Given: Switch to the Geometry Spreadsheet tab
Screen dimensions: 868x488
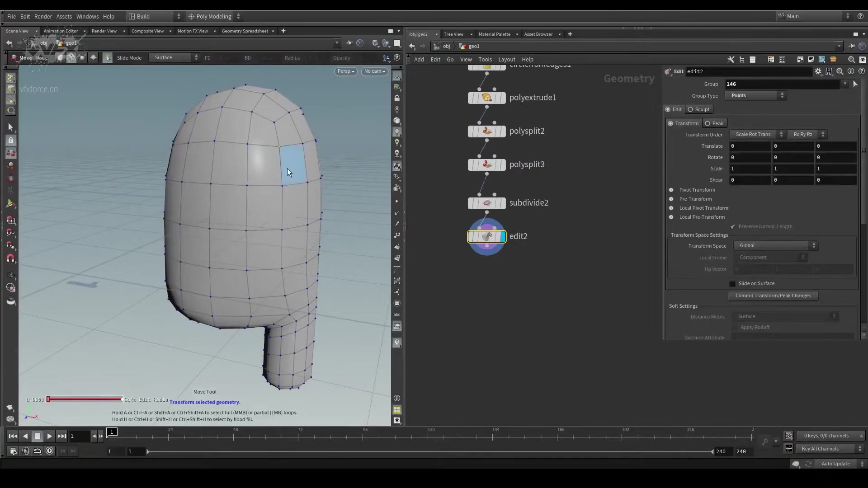Looking at the screenshot, I should (x=245, y=31).
